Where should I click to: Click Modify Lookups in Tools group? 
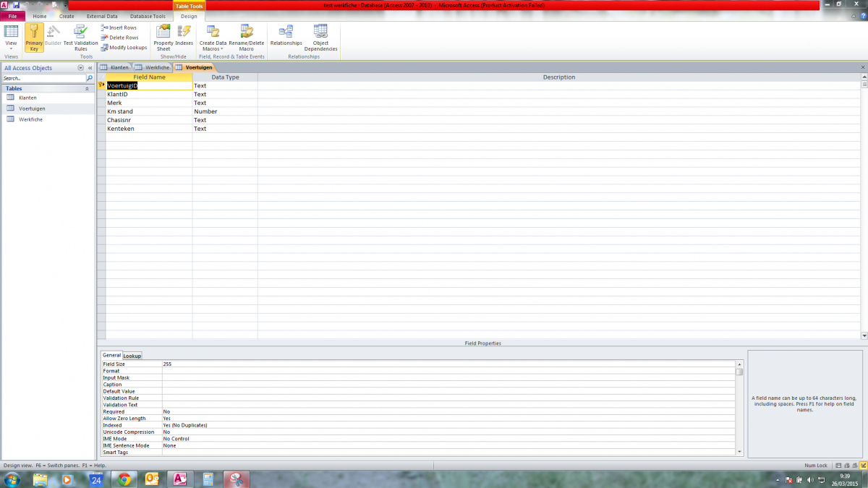click(124, 48)
